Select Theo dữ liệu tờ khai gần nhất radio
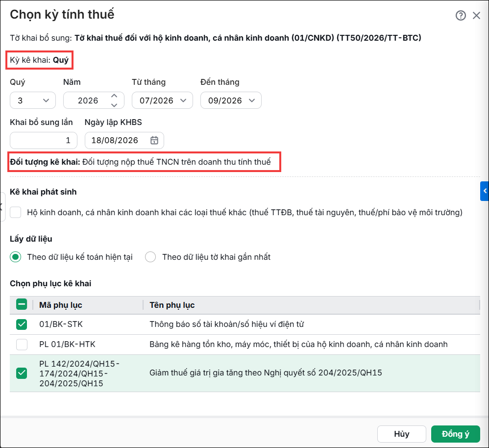Screen dimensions: 489x448 tap(150, 257)
